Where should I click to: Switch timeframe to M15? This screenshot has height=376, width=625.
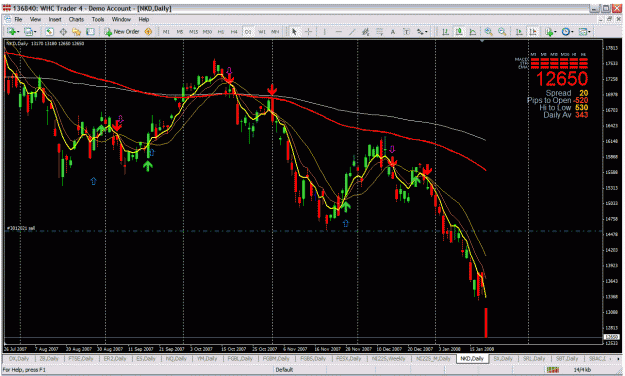[x=193, y=31]
